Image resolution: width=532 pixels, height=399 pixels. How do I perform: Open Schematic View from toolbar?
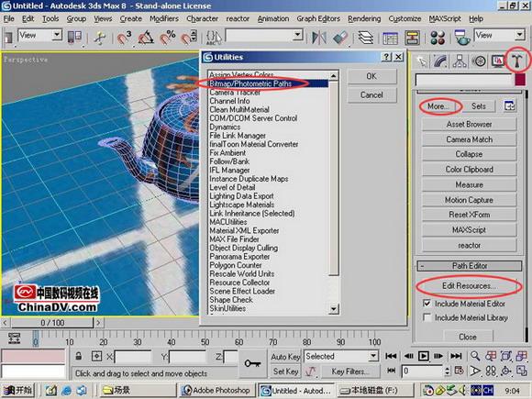pos(412,38)
